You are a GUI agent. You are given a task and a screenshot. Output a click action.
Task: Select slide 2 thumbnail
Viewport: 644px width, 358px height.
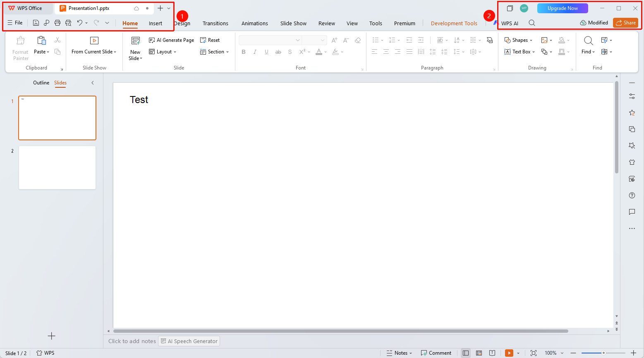57,168
